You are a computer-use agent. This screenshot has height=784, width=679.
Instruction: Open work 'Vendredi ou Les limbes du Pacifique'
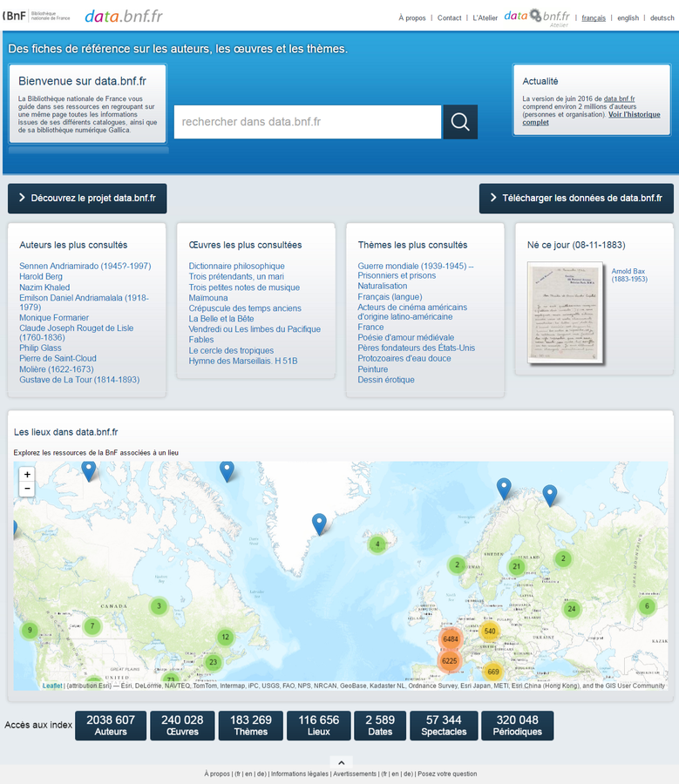(255, 329)
